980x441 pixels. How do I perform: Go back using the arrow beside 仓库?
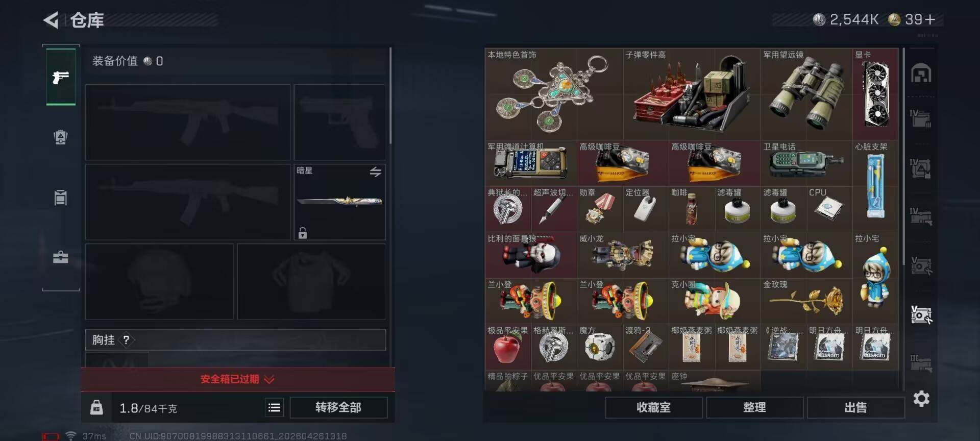click(x=51, y=20)
